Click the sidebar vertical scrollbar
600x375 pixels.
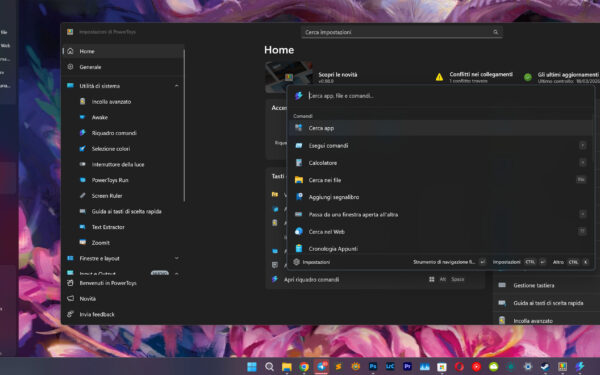pyautogui.click(x=184, y=125)
